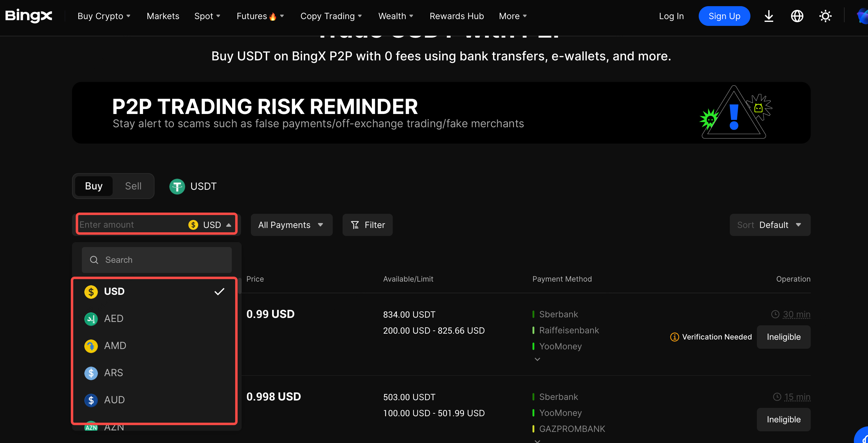The image size is (868, 443).
Task: Click the AED currency icon
Action: point(91,319)
